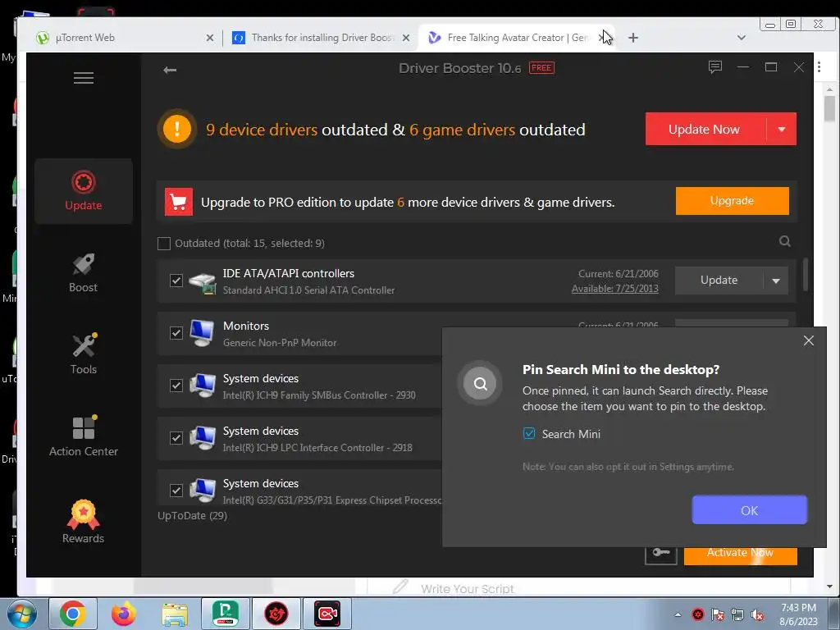Select Intel(R) ICH9 Family SMBus Controller text
The height and width of the screenshot is (630, 840).
319,395
